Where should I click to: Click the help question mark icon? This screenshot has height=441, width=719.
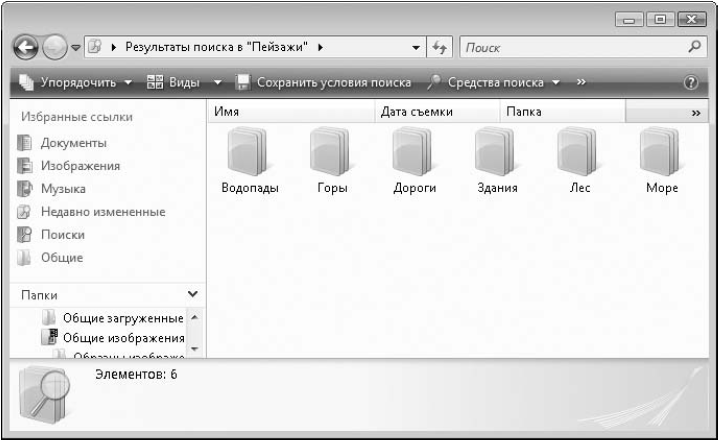click(689, 81)
